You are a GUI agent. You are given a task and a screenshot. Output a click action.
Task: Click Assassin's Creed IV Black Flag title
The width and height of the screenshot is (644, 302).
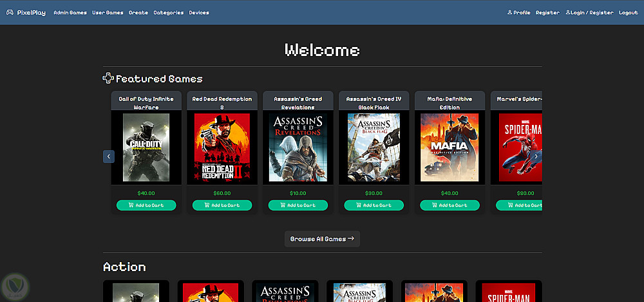point(374,103)
